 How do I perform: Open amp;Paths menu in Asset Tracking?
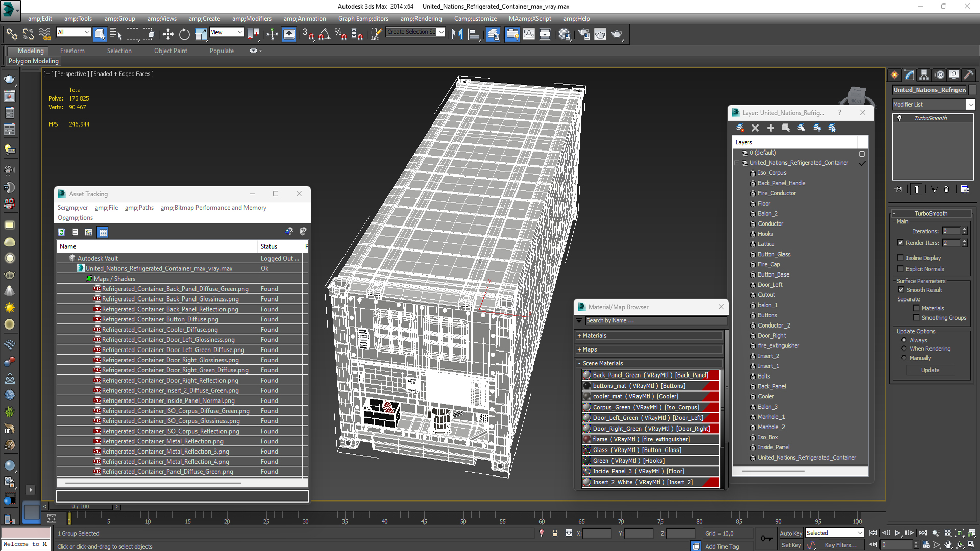(139, 208)
